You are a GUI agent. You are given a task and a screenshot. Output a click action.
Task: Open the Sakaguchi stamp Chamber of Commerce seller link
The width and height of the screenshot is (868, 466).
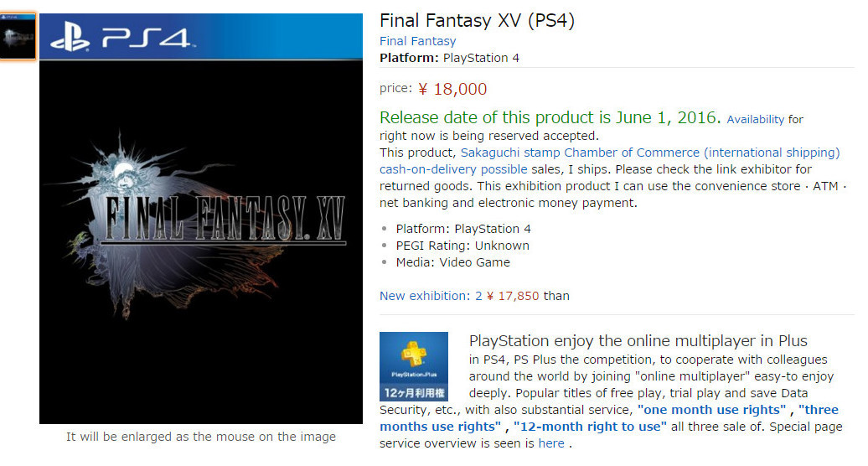(x=649, y=153)
